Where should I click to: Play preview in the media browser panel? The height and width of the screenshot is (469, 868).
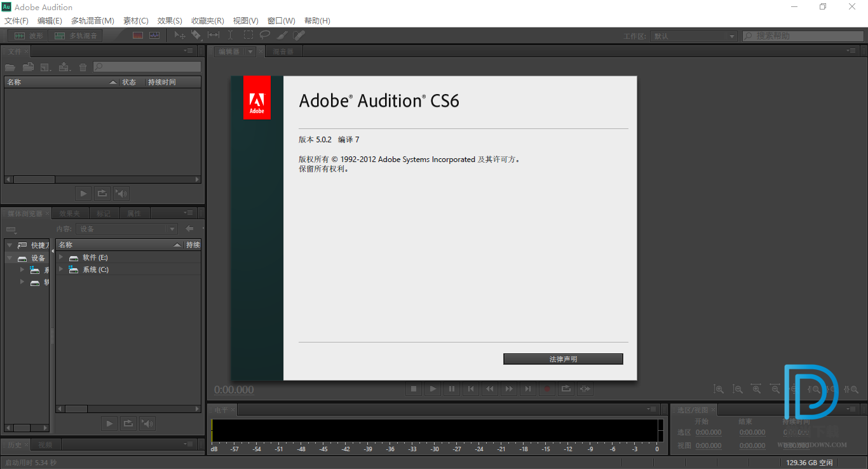pos(109,423)
